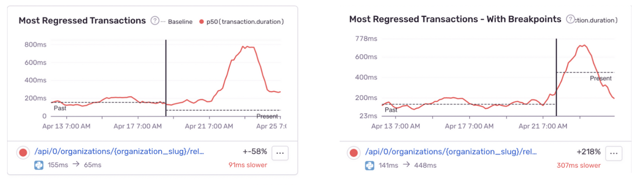Click the 307ms slower label
Viewport: 644px width, 185px height.
[x=579, y=165]
